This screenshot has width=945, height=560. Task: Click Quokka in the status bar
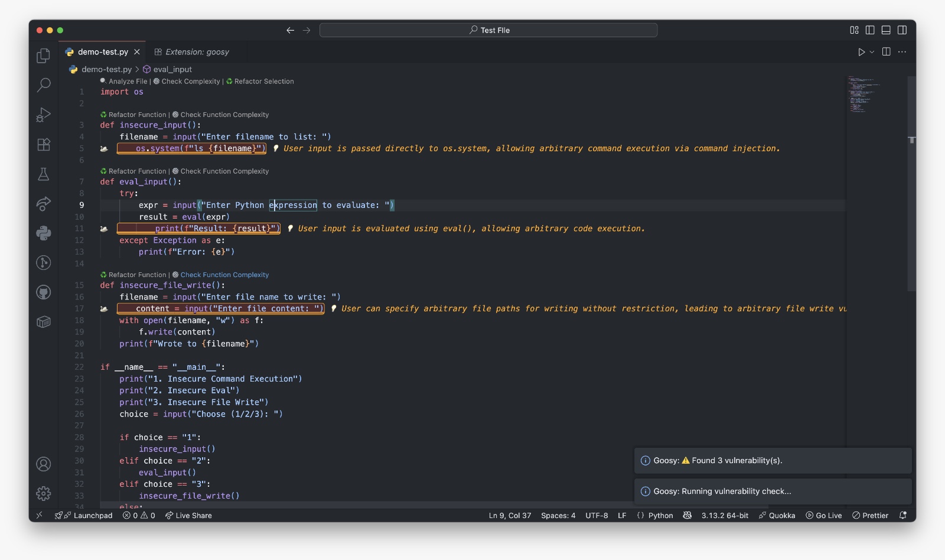coord(777,515)
